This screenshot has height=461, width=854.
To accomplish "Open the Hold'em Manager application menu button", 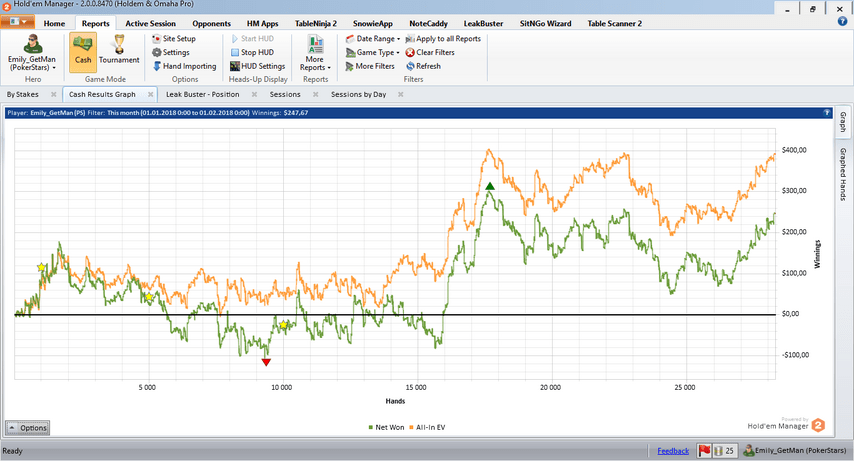I will click(17, 22).
